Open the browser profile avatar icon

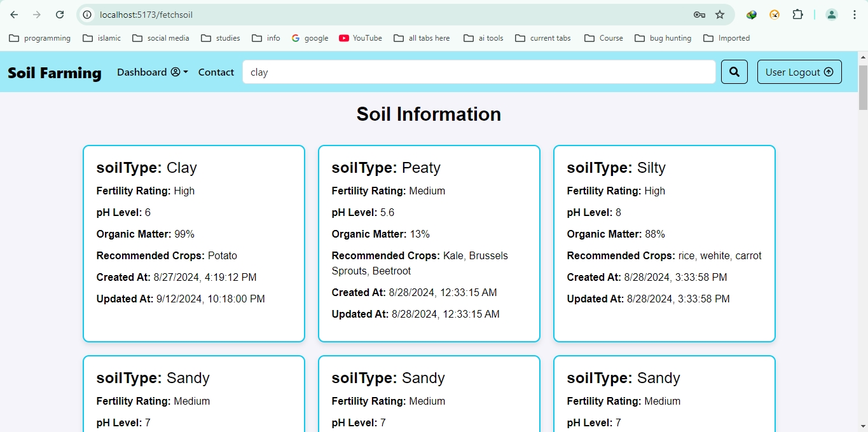point(831,14)
